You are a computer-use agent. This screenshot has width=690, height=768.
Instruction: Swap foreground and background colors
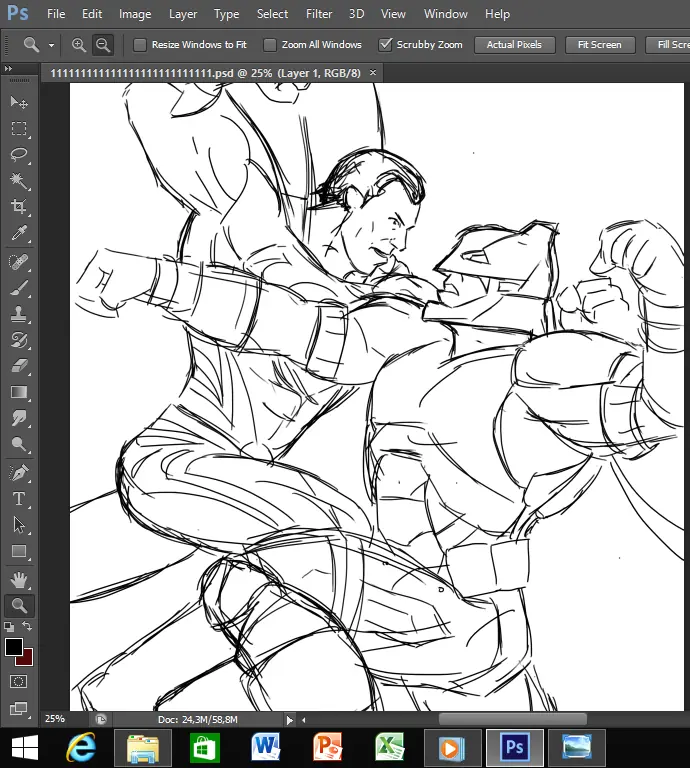(27, 626)
